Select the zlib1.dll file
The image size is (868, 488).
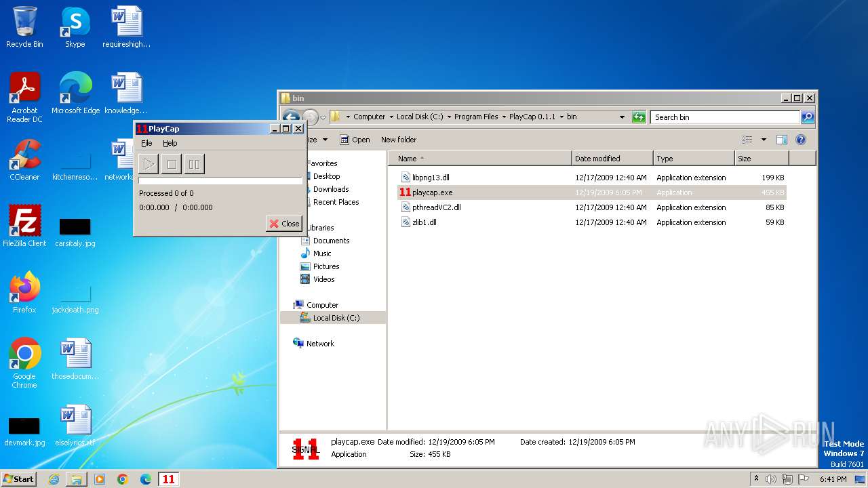tap(591, 222)
